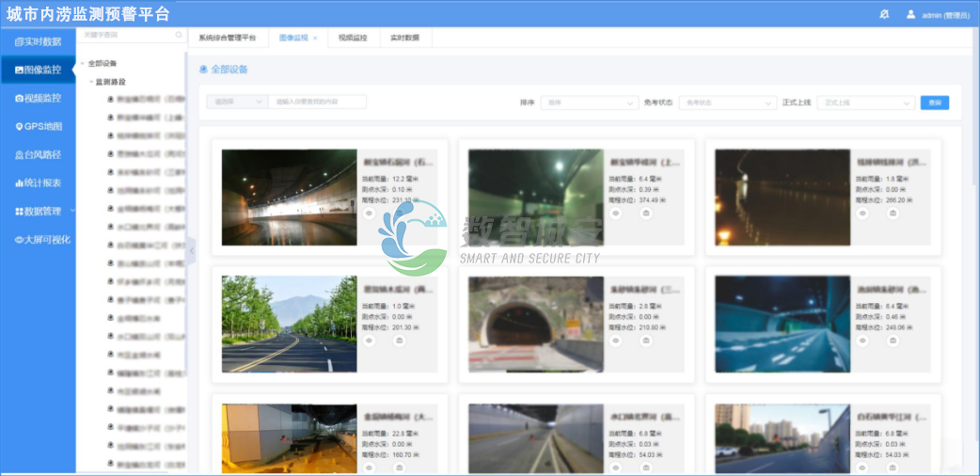The image size is (980, 476).
Task: Click the search magnifier in the device tree
Action: (179, 35)
